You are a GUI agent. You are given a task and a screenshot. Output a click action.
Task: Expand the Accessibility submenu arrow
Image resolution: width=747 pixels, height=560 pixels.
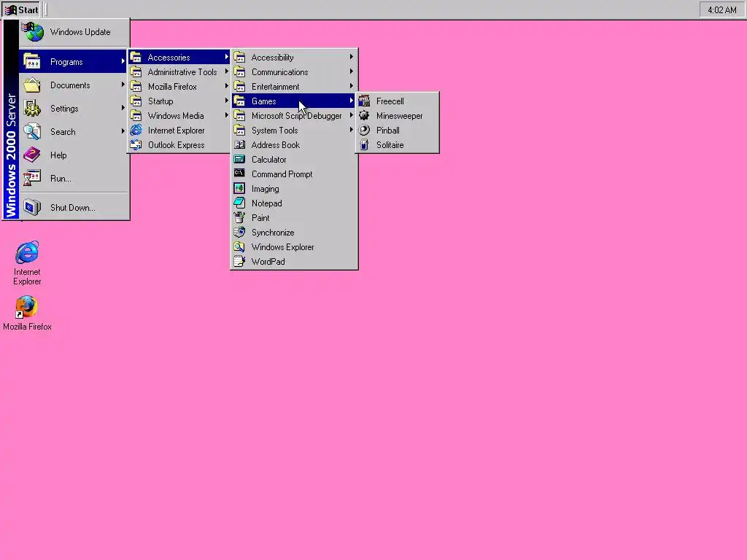pos(352,57)
